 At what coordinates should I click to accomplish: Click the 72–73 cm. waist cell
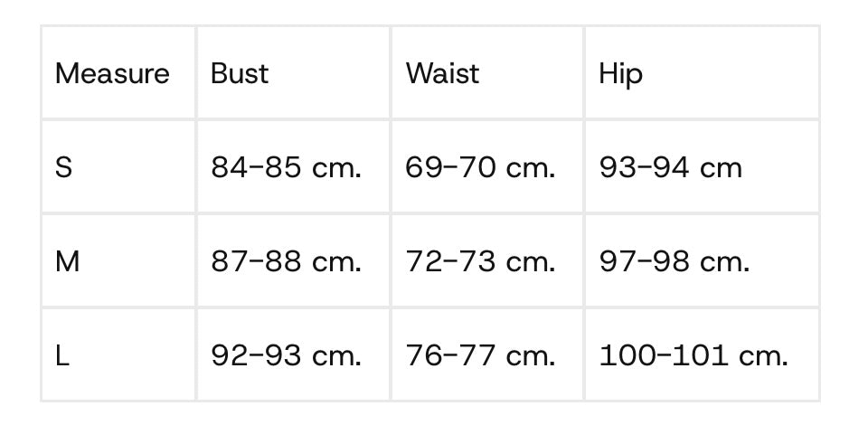pyautogui.click(x=480, y=261)
